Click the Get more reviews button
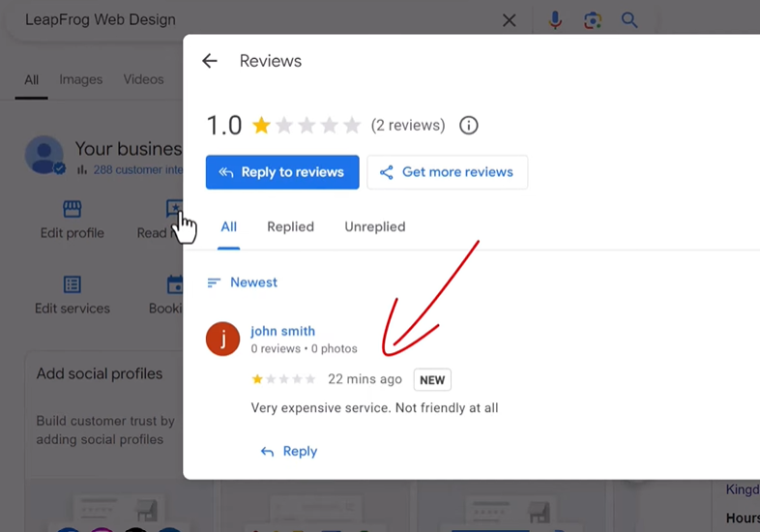The image size is (760, 532). click(x=447, y=172)
